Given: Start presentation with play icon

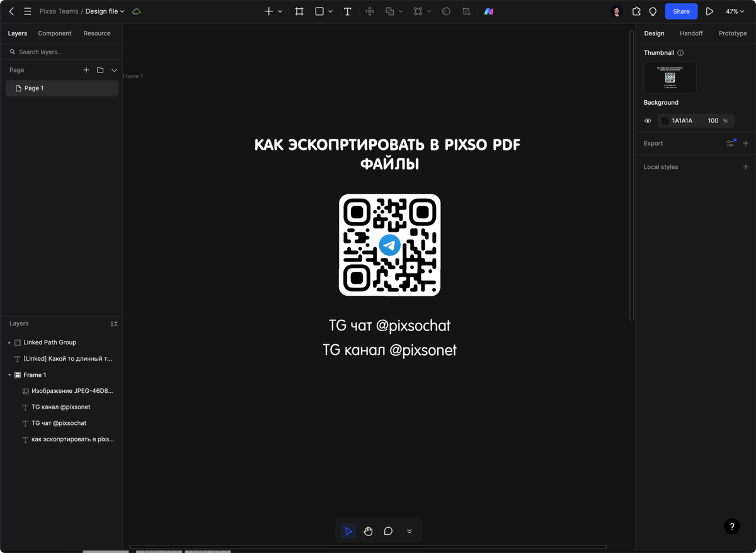Looking at the screenshot, I should tap(709, 11).
